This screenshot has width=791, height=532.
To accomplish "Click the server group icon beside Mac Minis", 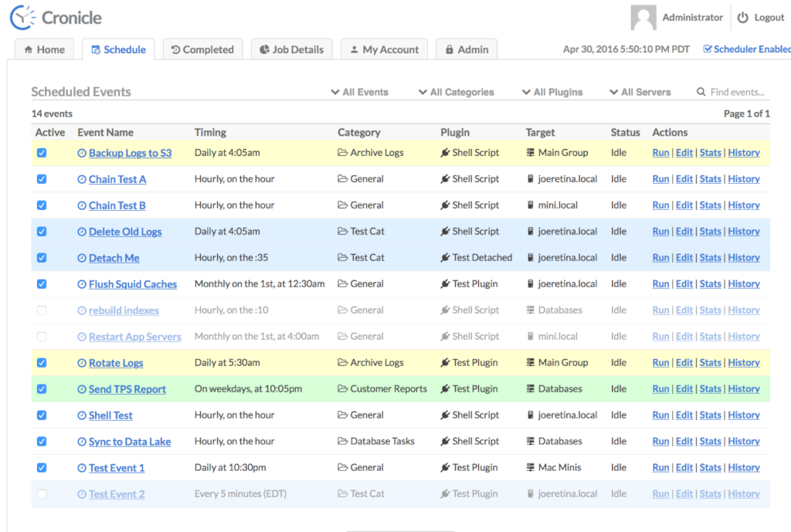I will [x=531, y=468].
